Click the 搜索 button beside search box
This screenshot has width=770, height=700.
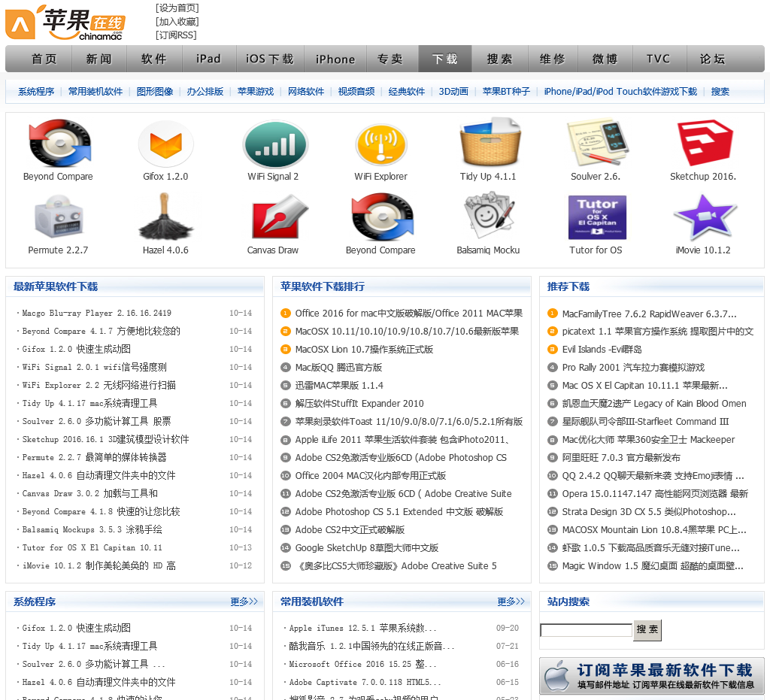tap(647, 630)
